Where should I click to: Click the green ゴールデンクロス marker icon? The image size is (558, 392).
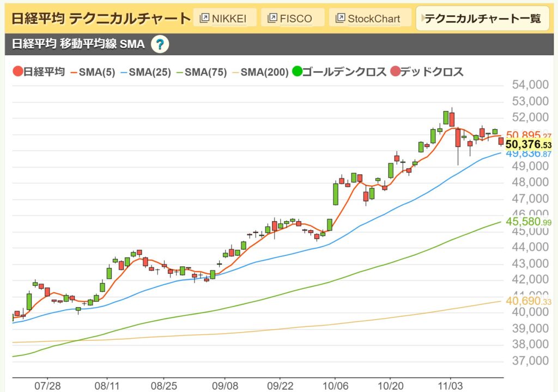[298, 71]
